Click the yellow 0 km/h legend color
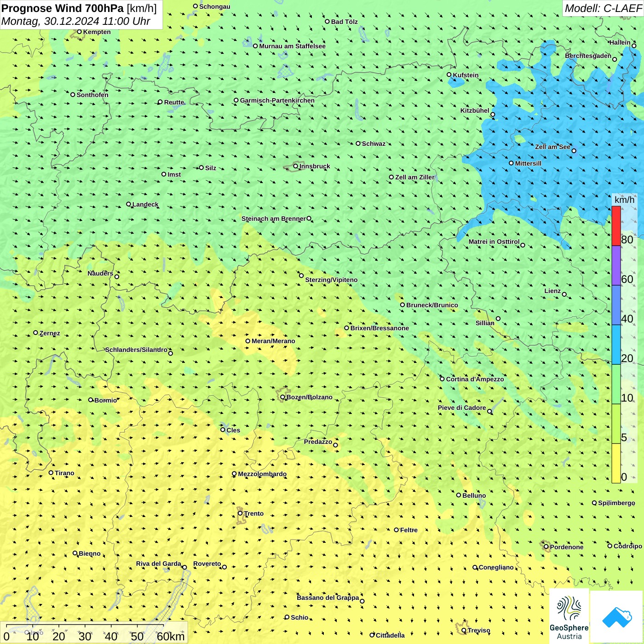This screenshot has width=644, height=644. [x=616, y=463]
